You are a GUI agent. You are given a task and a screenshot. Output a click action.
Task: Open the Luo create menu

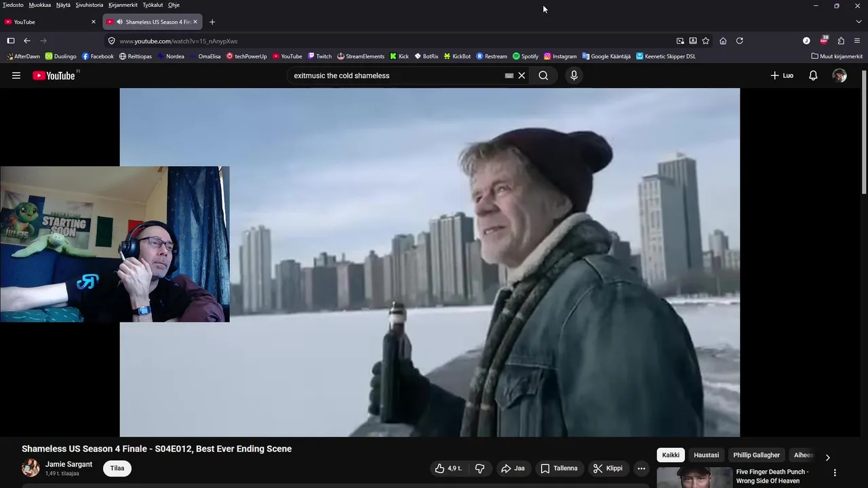tap(782, 76)
